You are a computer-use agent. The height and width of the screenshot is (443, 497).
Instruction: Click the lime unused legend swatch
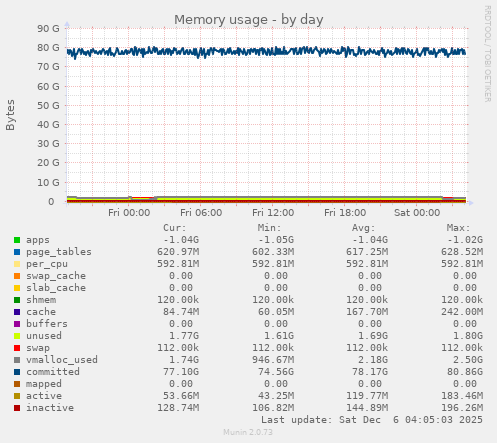17,336
